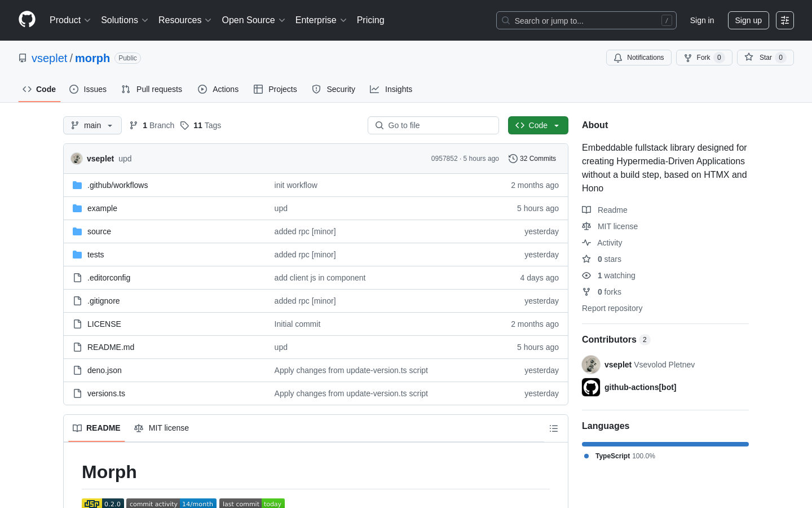Viewport: 812px width, 508px height.
Task: Switch to the Issues tab
Action: [88, 89]
